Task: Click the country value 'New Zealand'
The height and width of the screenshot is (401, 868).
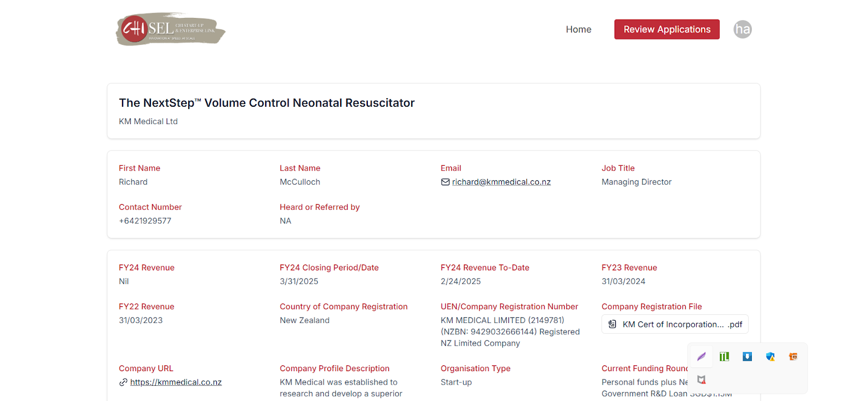Action: pyautogui.click(x=304, y=320)
